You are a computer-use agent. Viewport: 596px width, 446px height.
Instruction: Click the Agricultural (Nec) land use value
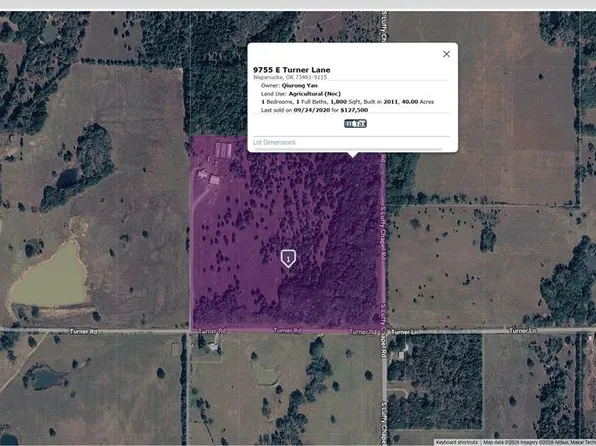pyautogui.click(x=314, y=94)
